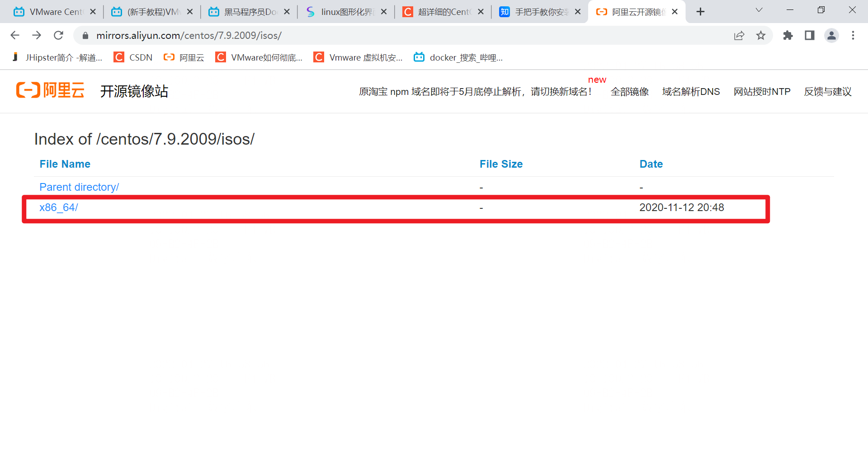This screenshot has height=461, width=868.
Task: Close the 超详细的Cent tab
Action: tap(481, 12)
